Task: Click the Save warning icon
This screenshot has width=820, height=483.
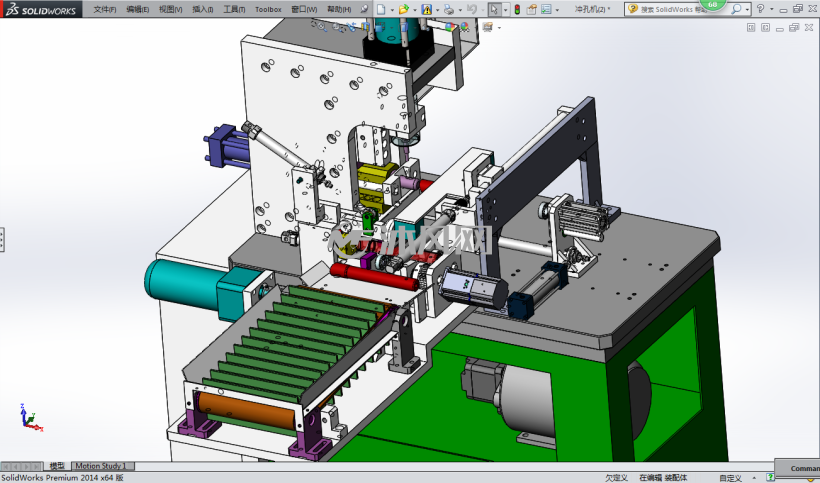Action: 427,9
